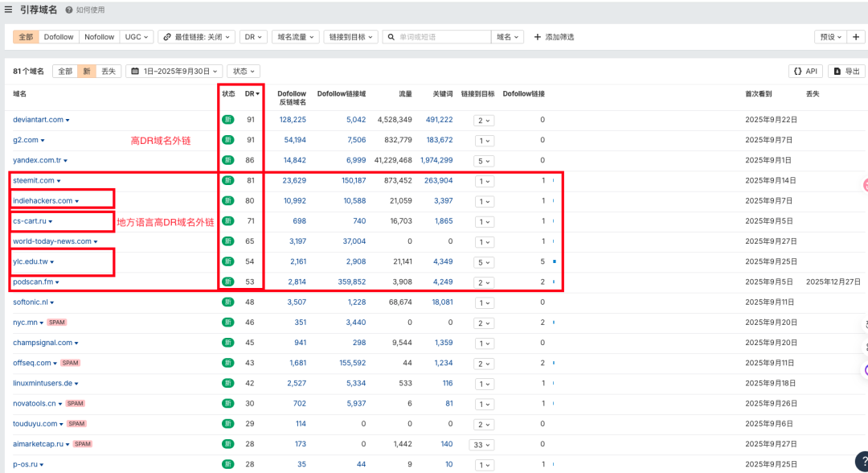Click dofollow backlink domains value 128,225
The width and height of the screenshot is (868, 473).
(293, 120)
